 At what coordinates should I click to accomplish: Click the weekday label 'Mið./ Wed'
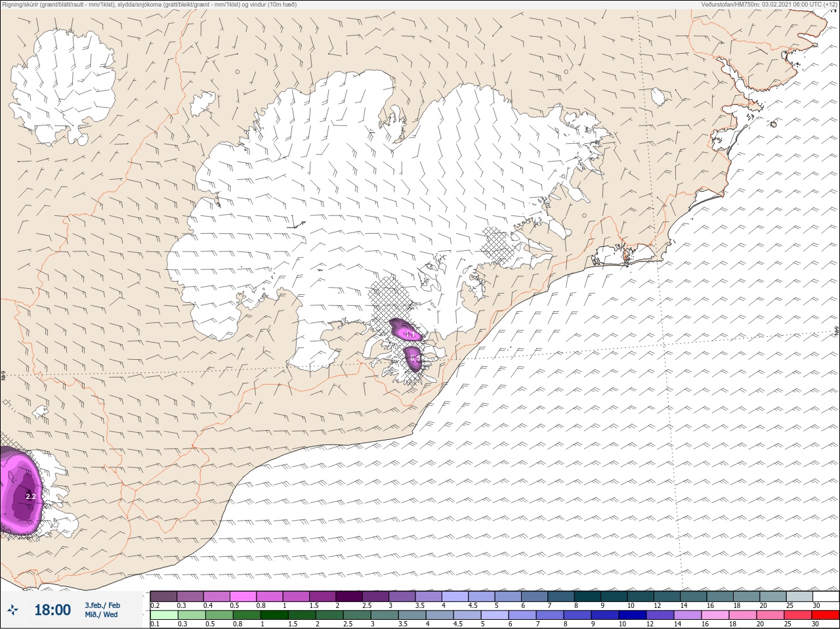point(101,615)
